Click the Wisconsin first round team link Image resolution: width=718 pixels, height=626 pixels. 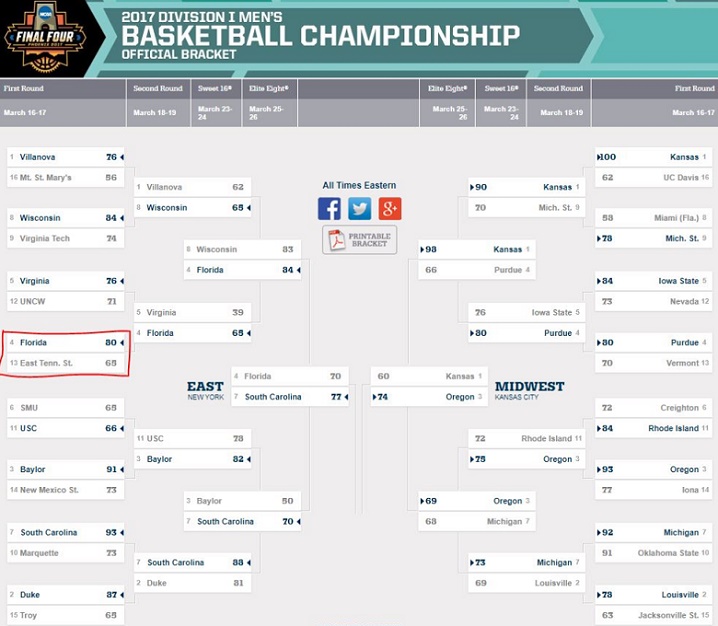click(x=40, y=218)
